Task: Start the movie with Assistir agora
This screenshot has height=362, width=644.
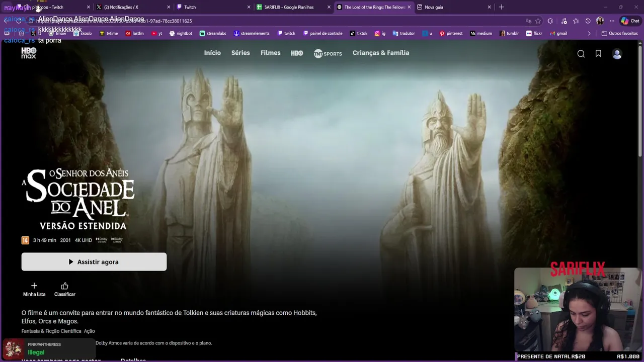Action: 94,262
